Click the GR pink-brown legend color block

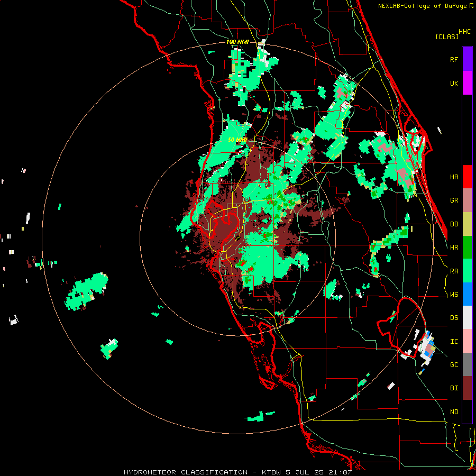(x=467, y=200)
